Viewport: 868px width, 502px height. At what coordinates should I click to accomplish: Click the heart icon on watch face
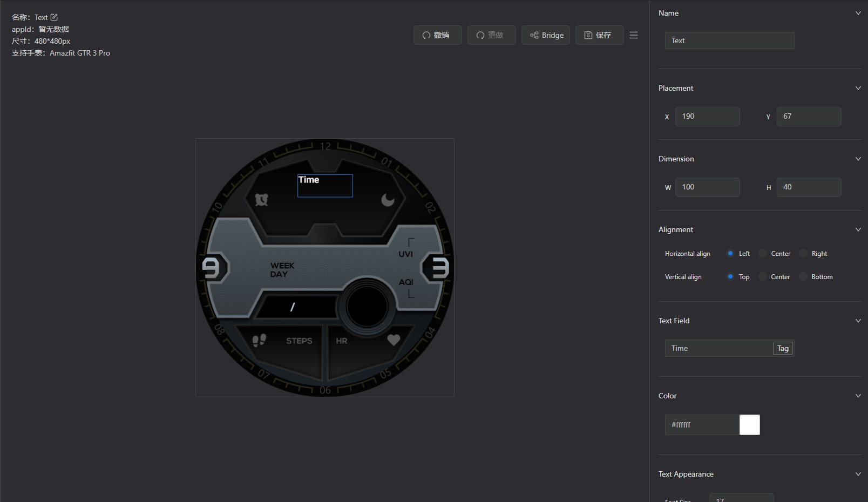point(394,340)
